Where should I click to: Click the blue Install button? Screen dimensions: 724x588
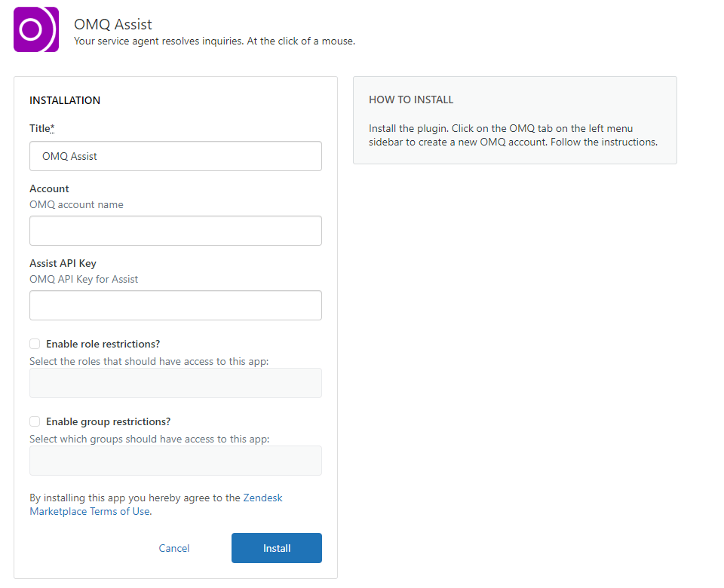click(x=277, y=548)
